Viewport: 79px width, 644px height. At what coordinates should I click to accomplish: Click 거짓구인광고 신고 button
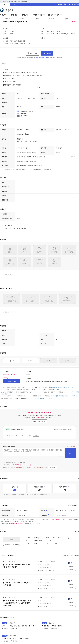[73, 505]
